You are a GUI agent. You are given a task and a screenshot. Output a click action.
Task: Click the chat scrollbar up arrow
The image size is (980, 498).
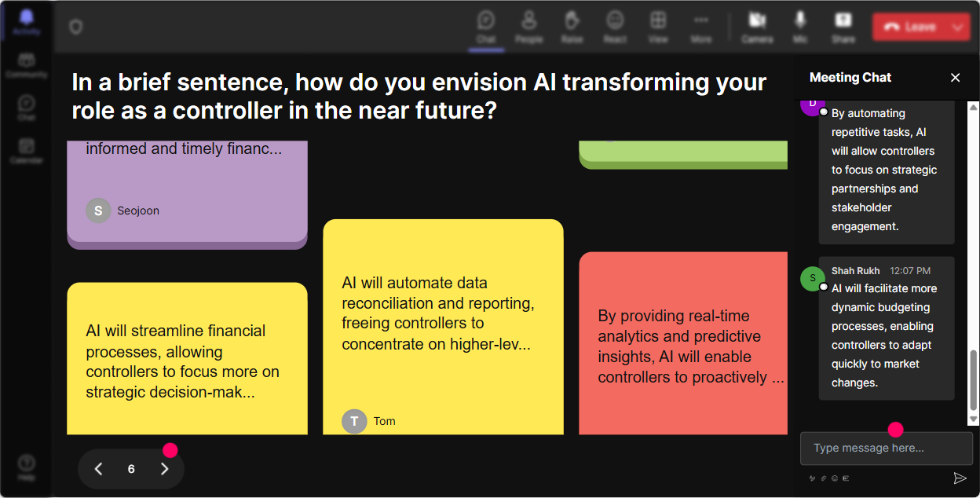(974, 107)
